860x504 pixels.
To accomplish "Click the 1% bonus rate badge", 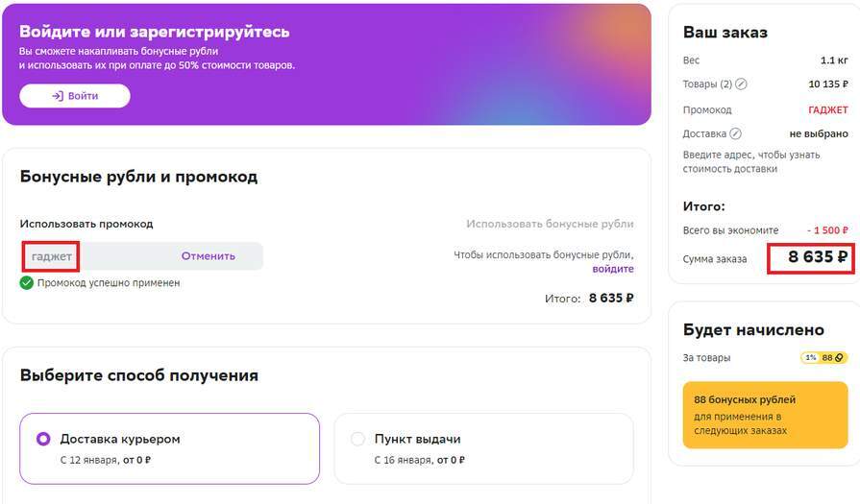I will click(x=810, y=358).
